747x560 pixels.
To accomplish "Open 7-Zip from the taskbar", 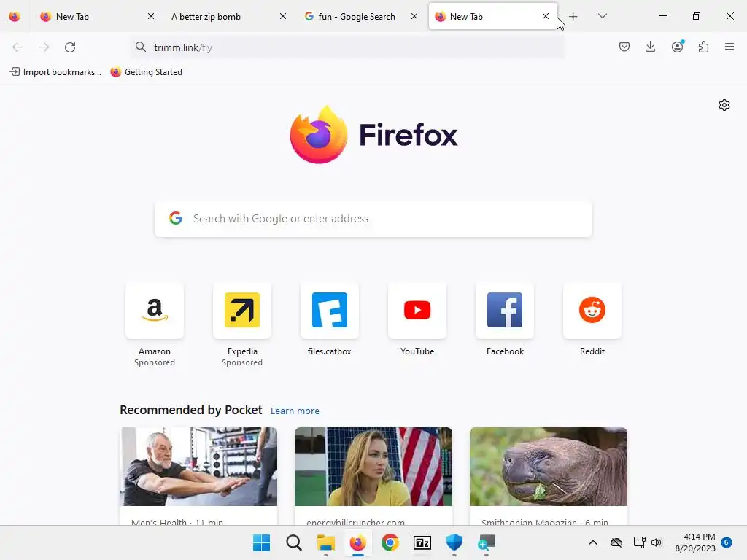I will [x=422, y=542].
